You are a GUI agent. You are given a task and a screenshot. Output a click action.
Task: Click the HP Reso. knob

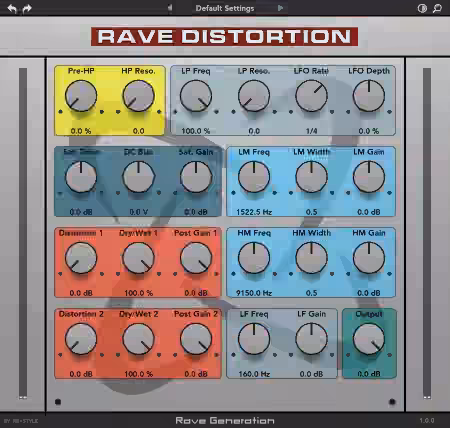tap(138, 96)
